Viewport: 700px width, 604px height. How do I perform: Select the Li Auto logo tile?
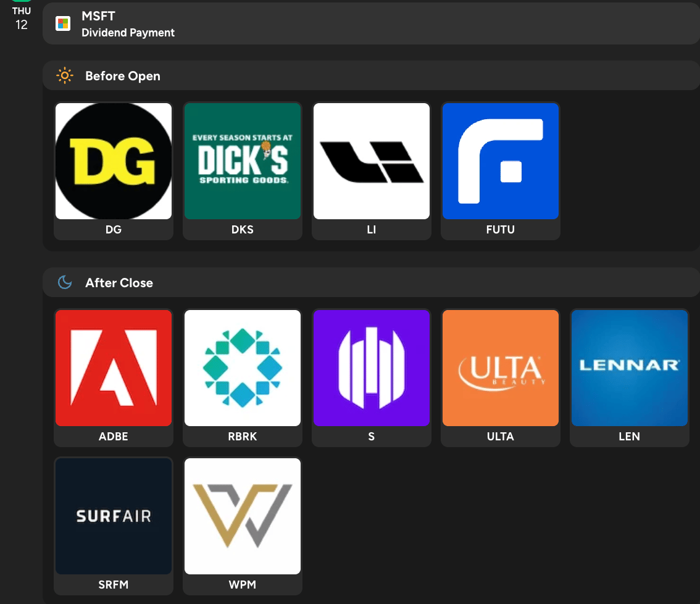click(372, 161)
